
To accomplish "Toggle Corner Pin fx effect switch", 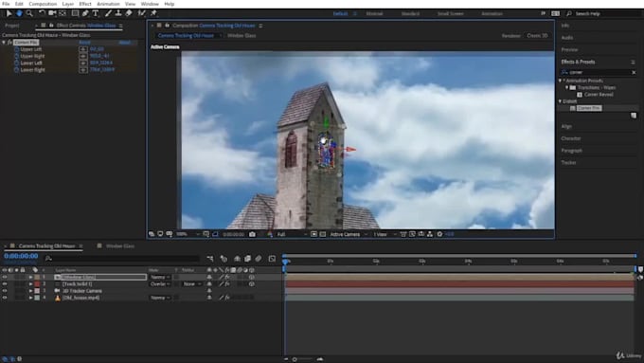I will (x=9, y=43).
